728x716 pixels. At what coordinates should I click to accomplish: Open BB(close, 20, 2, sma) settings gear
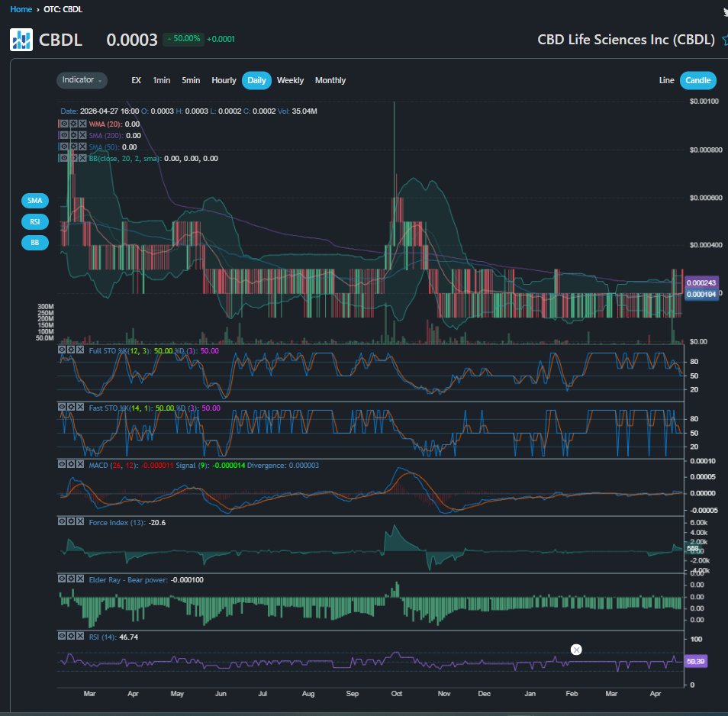click(x=73, y=158)
